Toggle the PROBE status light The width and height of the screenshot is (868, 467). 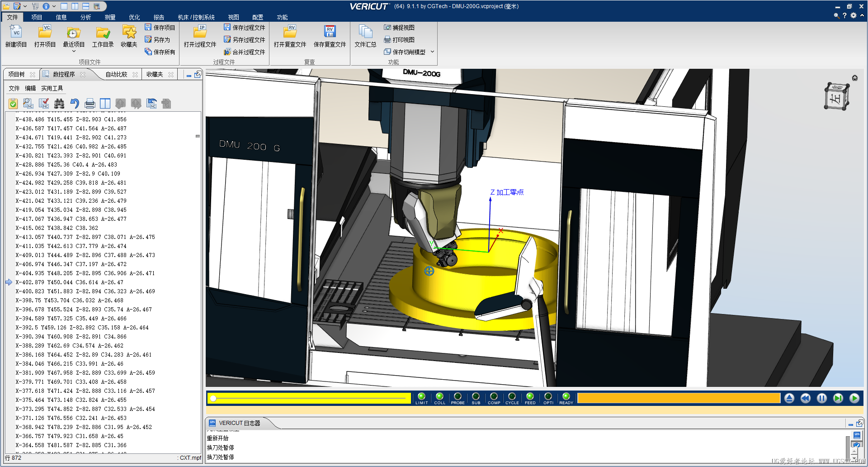pos(458,396)
